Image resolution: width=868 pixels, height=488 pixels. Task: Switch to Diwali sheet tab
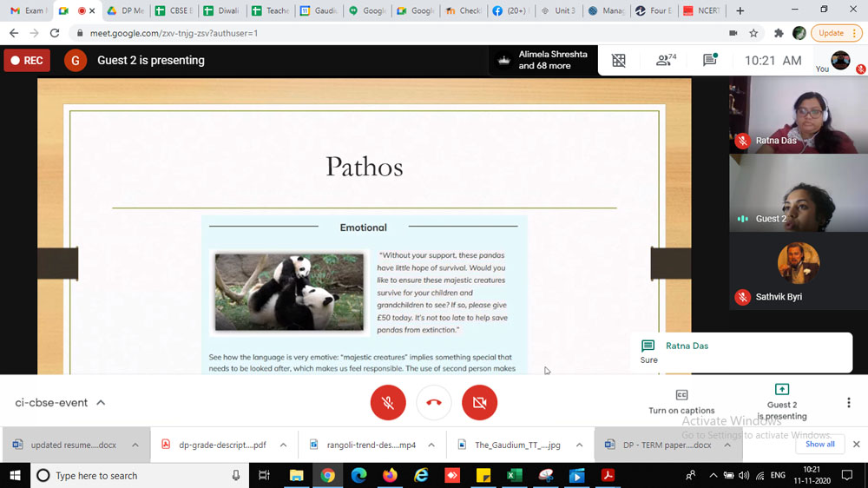(x=222, y=10)
